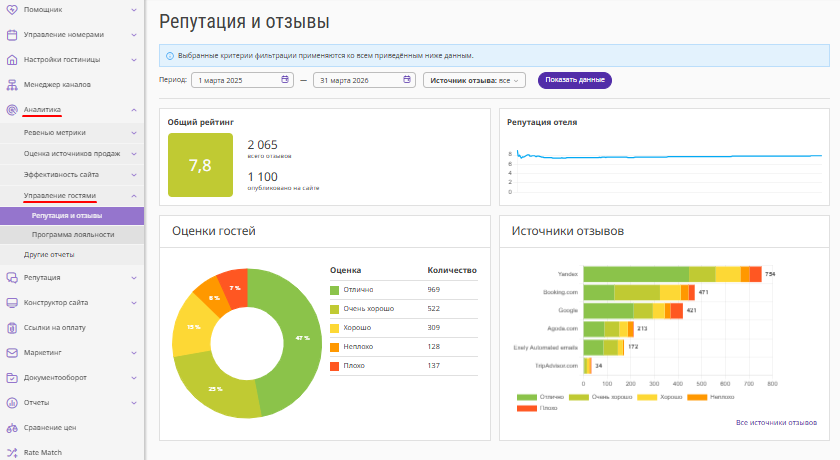
Task: Open calendar icon in start date field
Action: coord(285,80)
